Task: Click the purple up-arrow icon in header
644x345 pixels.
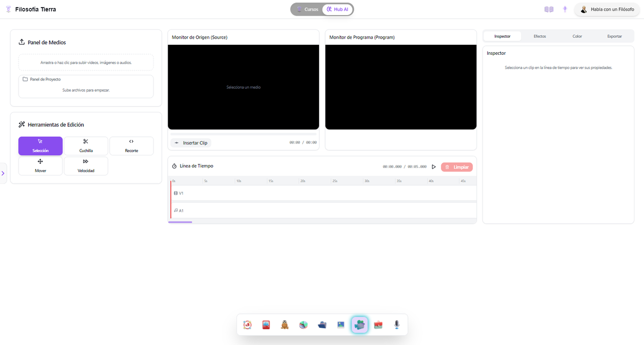Action: [565, 9]
